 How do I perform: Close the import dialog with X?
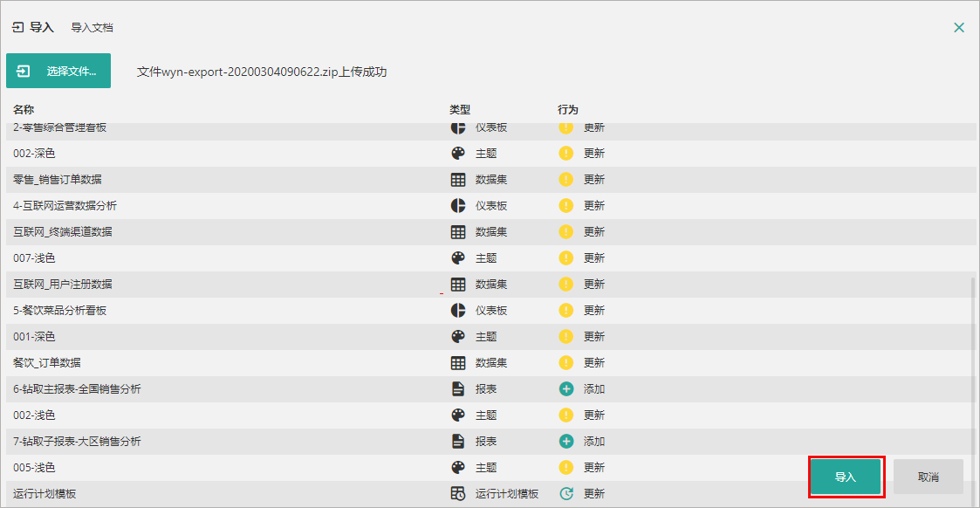pyautogui.click(x=959, y=28)
